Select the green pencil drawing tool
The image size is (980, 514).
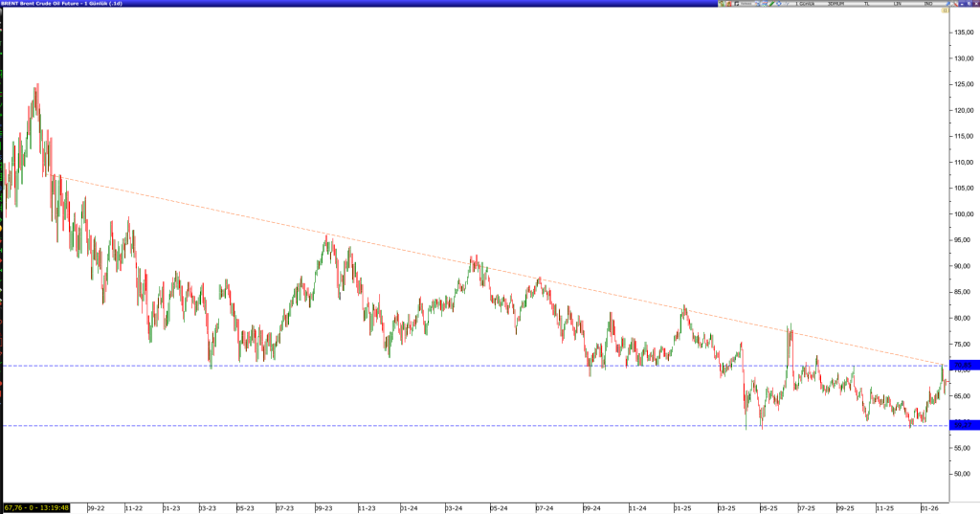[x=771, y=4]
